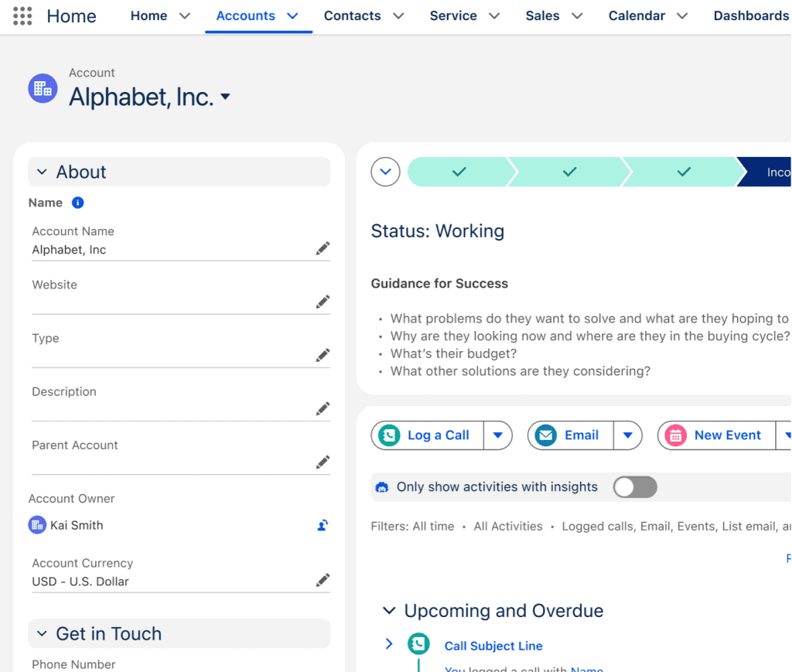Open the Alphabet, Inc. record dropdown arrow
The image size is (792, 672).
click(225, 97)
